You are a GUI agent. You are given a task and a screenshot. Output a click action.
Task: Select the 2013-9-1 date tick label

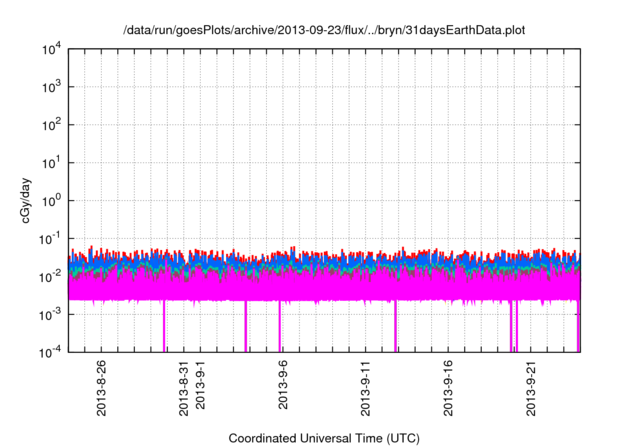[200, 393]
